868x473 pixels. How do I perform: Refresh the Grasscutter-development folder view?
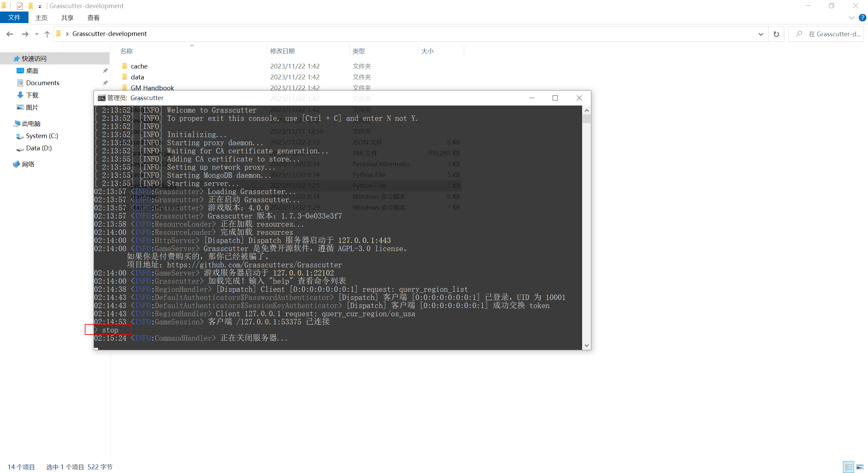click(x=776, y=34)
